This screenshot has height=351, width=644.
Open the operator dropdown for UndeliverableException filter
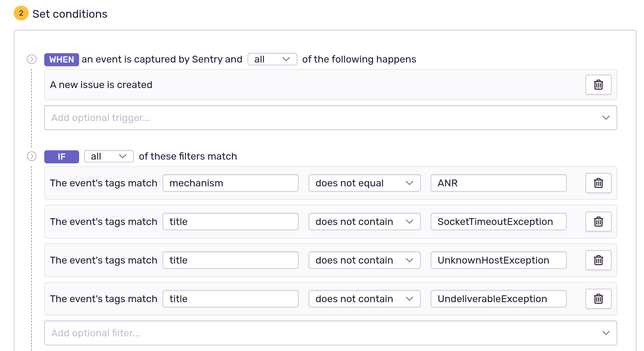364,299
